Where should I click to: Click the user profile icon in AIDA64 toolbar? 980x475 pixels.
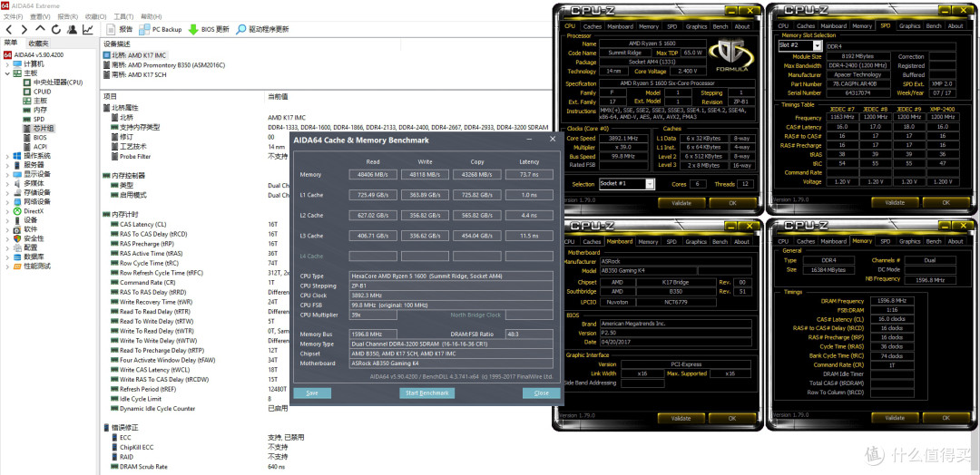72,29
